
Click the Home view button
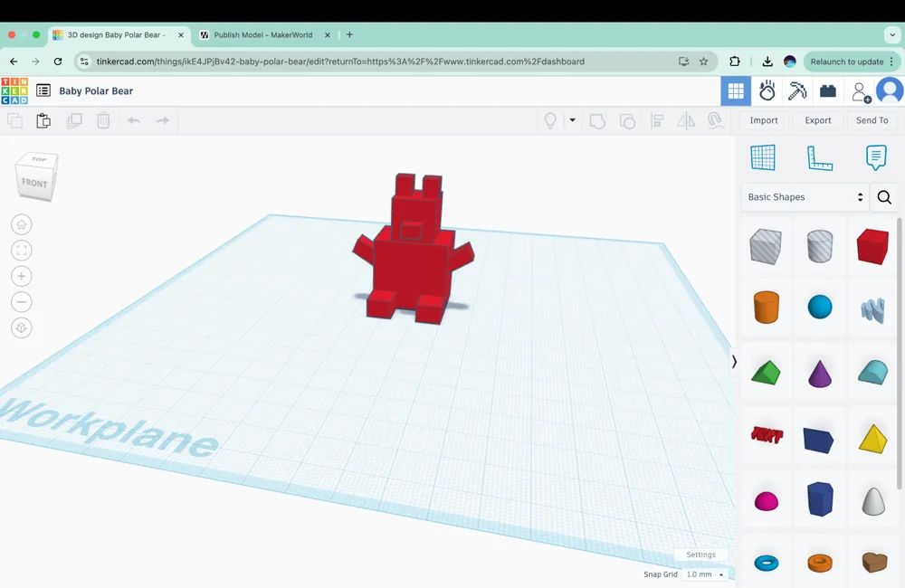click(22, 224)
